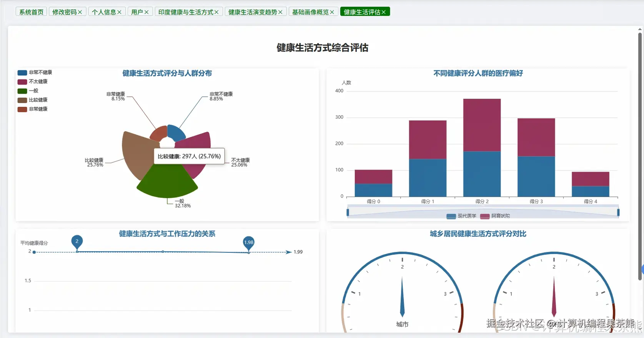Image resolution: width=644 pixels, height=338 pixels.
Task: Click the 阿育吠陀 segment of 得分 4 bar
Action: click(x=591, y=179)
